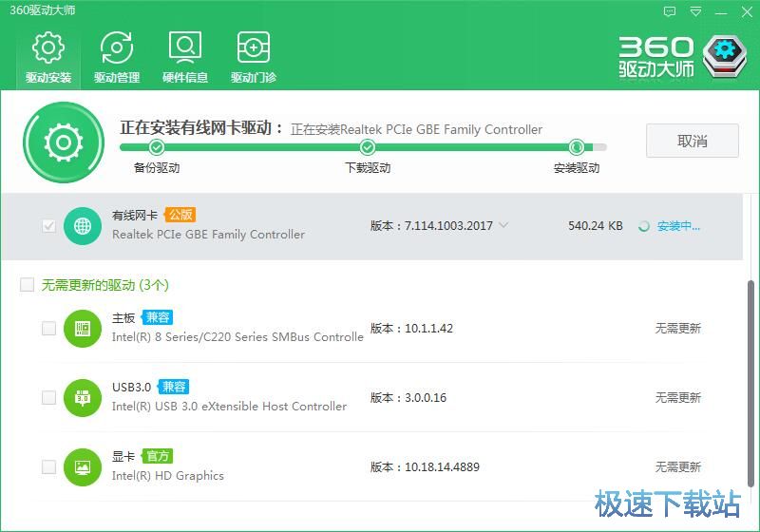Click the spinning install progress icon

point(644,226)
